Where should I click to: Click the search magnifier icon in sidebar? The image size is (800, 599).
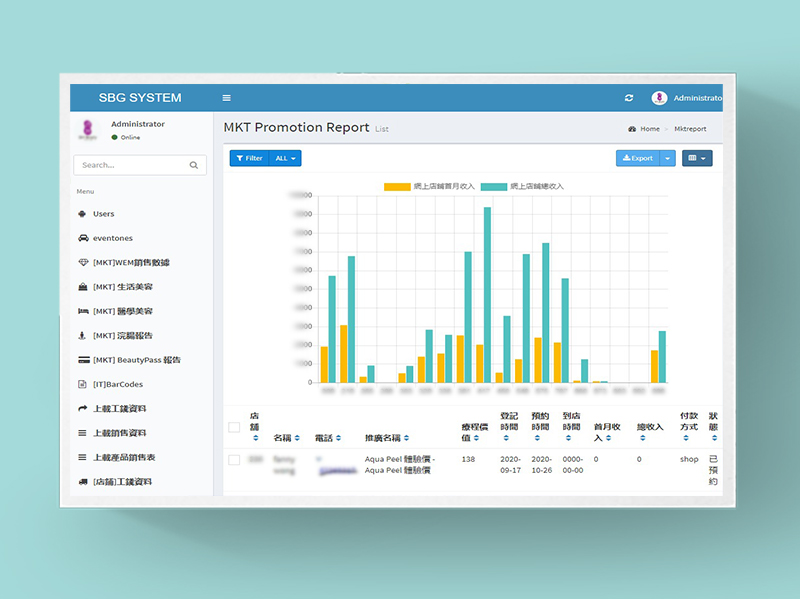[194, 165]
